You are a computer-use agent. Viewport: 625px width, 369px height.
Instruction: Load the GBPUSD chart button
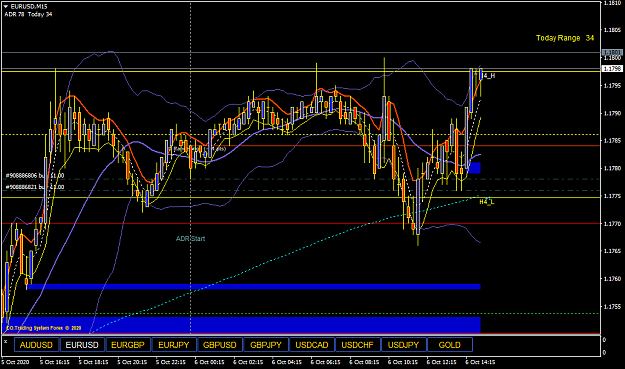pos(220,345)
